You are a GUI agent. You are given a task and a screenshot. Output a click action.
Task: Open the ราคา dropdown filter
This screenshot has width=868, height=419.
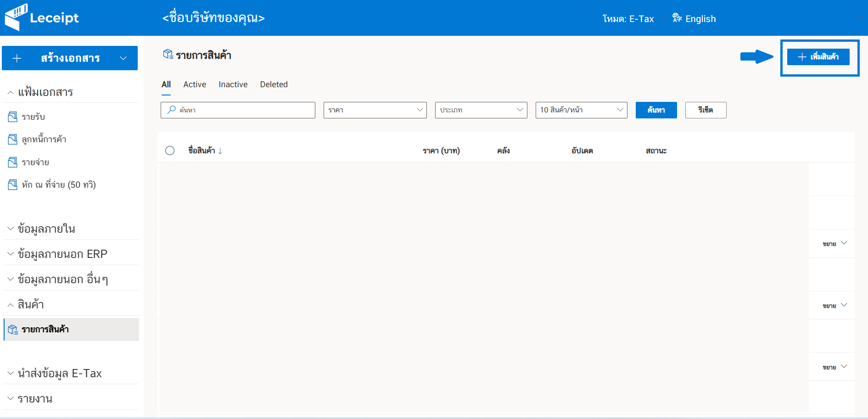pyautogui.click(x=375, y=110)
